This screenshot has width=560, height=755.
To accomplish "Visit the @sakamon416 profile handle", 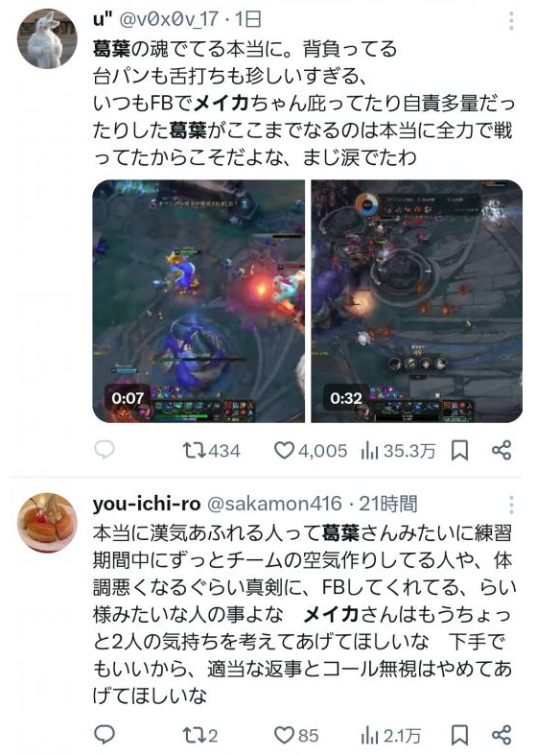I will [x=274, y=504].
